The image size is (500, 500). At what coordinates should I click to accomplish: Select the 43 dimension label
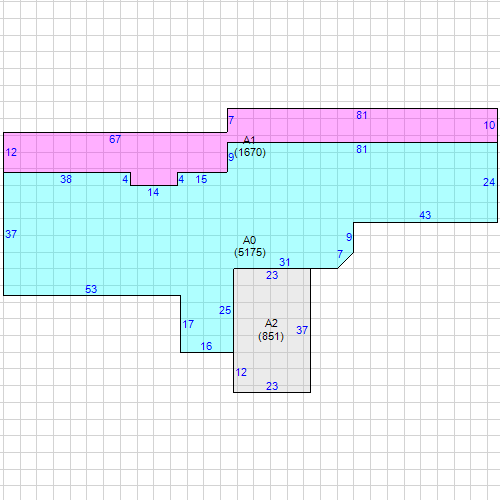click(x=425, y=215)
